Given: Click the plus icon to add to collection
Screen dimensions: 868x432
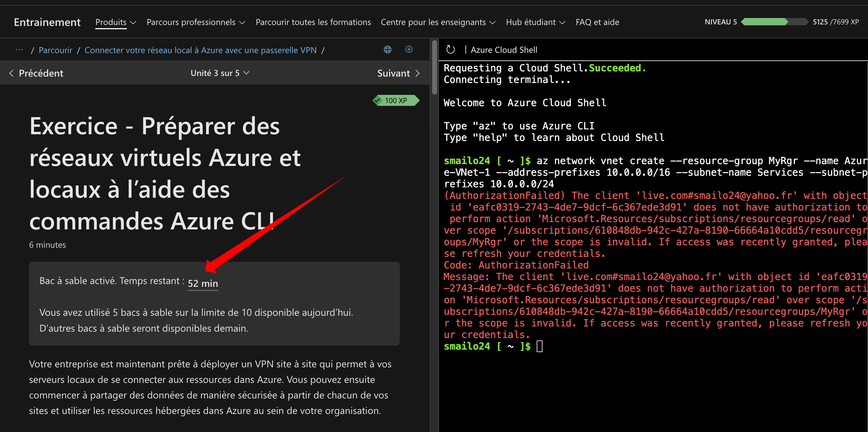Looking at the screenshot, I should (x=409, y=49).
